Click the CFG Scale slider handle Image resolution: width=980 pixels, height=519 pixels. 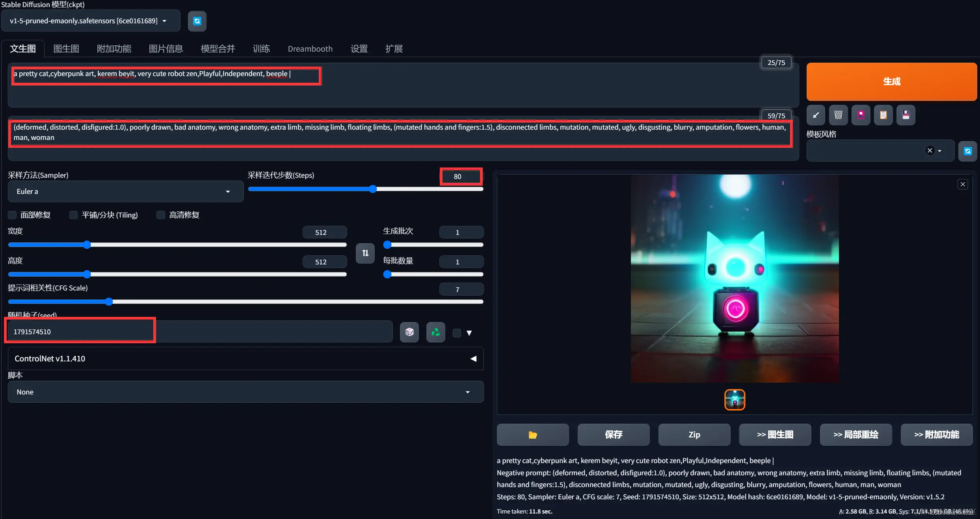[109, 302]
